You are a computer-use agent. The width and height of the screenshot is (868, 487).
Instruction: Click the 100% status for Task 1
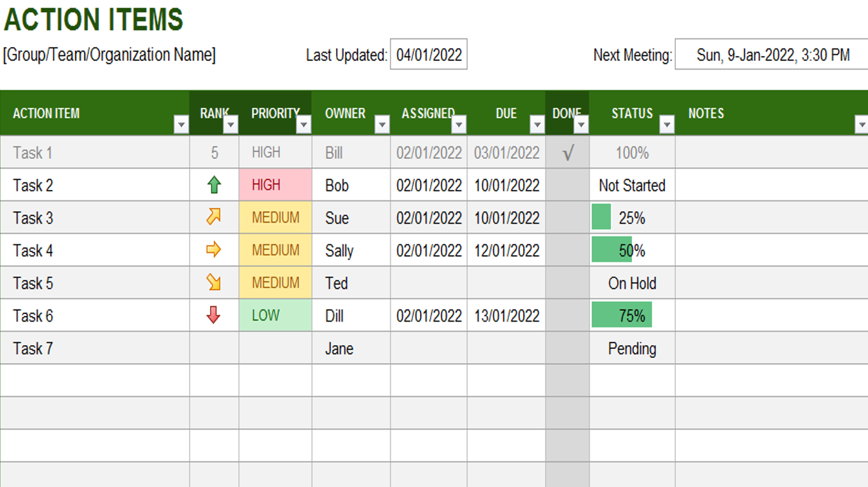click(x=632, y=153)
